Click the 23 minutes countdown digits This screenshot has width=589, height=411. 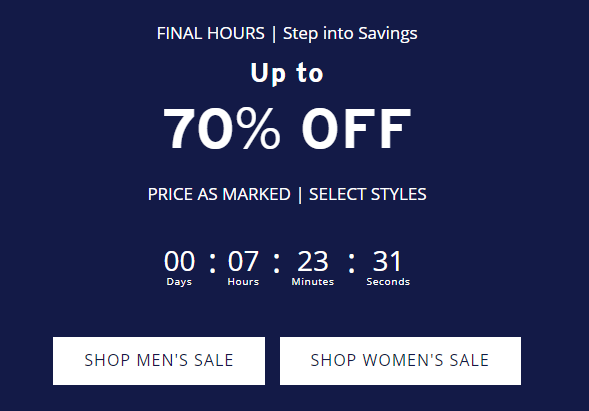point(313,261)
